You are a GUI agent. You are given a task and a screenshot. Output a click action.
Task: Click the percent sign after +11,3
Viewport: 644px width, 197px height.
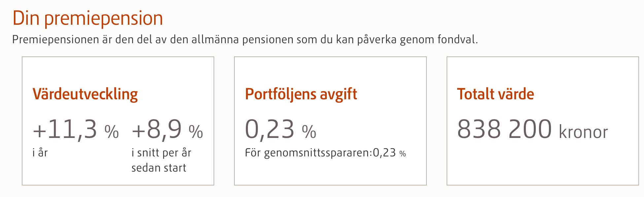point(112,132)
